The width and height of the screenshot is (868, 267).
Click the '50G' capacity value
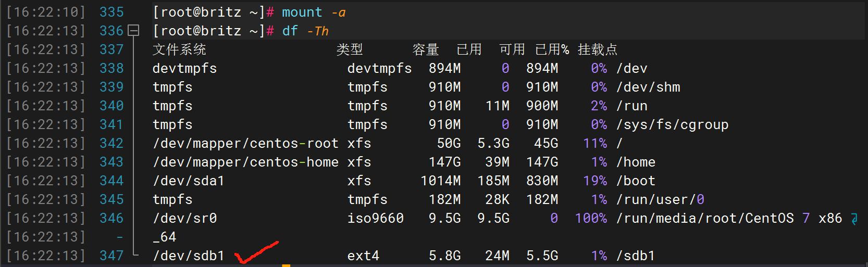point(449,143)
